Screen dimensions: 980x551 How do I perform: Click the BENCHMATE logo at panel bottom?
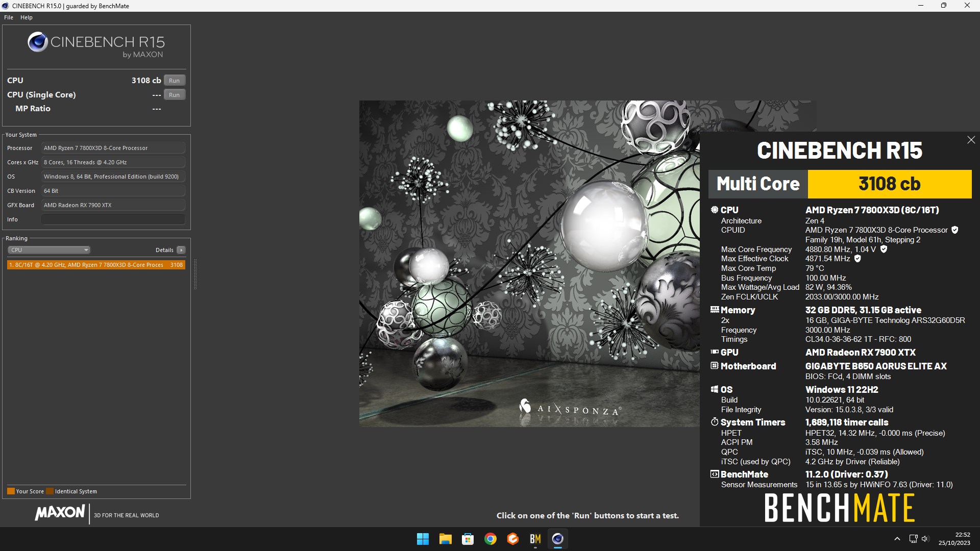coord(840,508)
